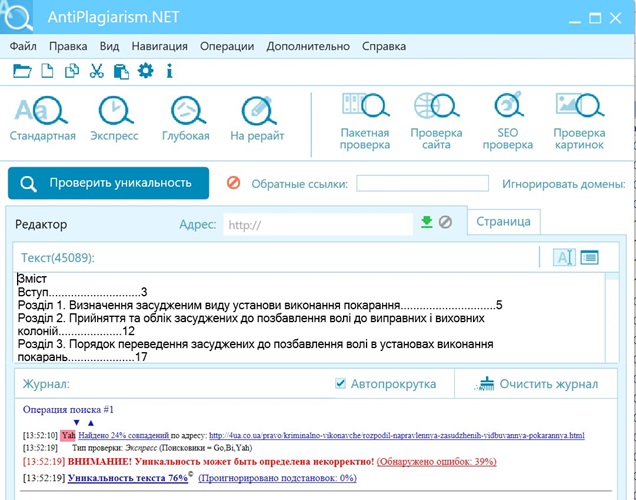The width and height of the screenshot is (636, 500).
Task: Start На рерайт check mode
Action: 257,118
